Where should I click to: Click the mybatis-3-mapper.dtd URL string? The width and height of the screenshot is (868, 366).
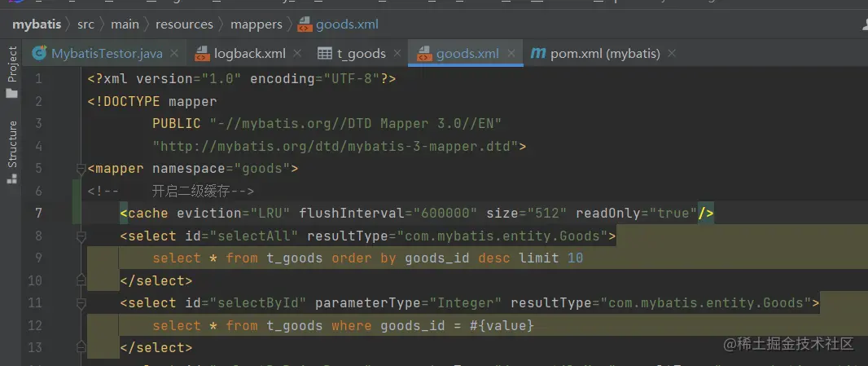pyautogui.click(x=335, y=146)
